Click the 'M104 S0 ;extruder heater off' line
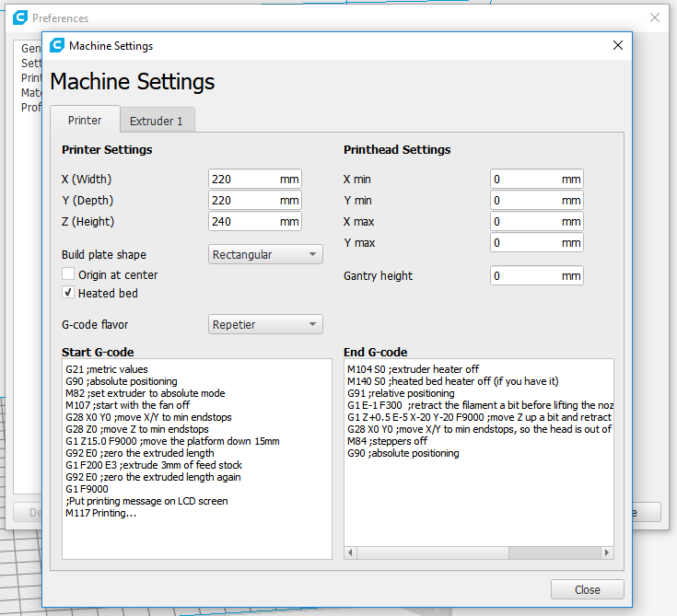The height and width of the screenshot is (616, 677). pyautogui.click(x=413, y=369)
